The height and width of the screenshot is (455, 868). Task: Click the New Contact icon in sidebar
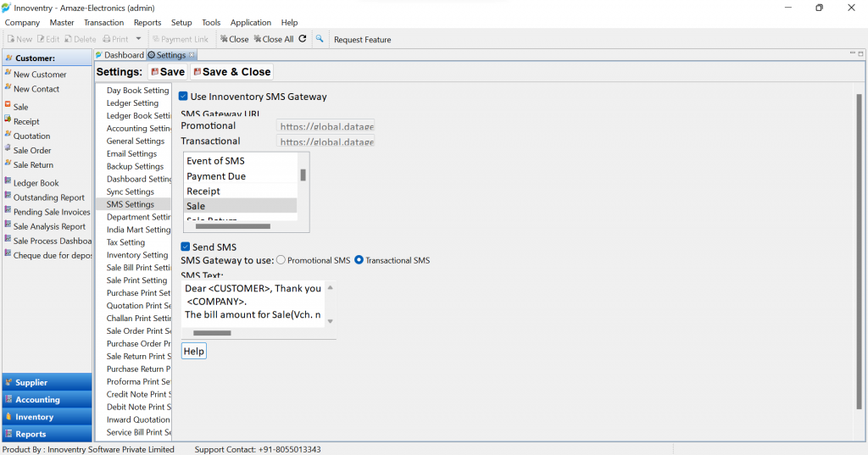click(8, 87)
